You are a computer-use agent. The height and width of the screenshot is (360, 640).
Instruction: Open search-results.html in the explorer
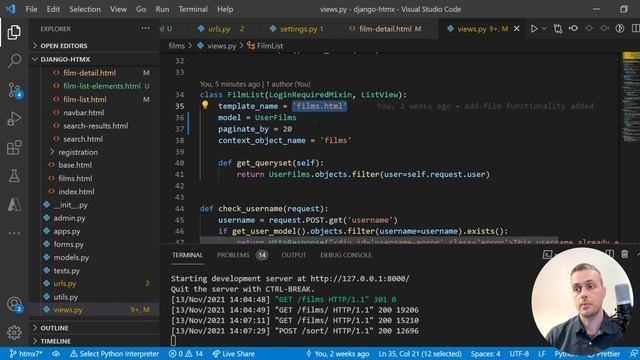point(95,126)
